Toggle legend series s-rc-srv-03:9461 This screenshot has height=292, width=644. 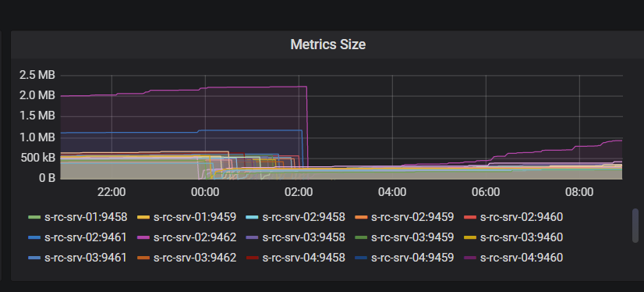[86, 258]
